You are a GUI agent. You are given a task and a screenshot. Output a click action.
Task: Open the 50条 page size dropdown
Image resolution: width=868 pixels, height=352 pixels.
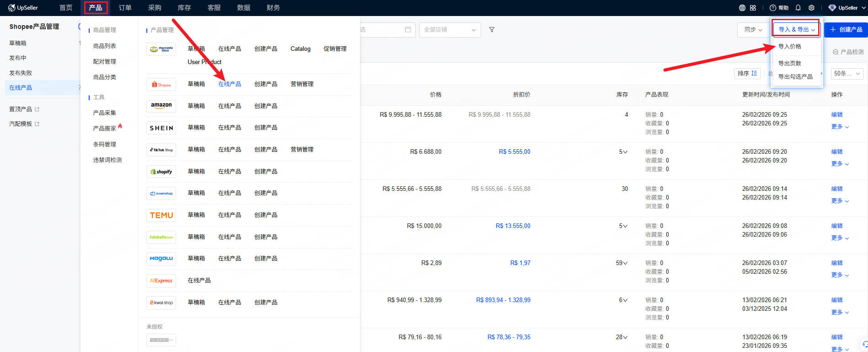coord(847,74)
